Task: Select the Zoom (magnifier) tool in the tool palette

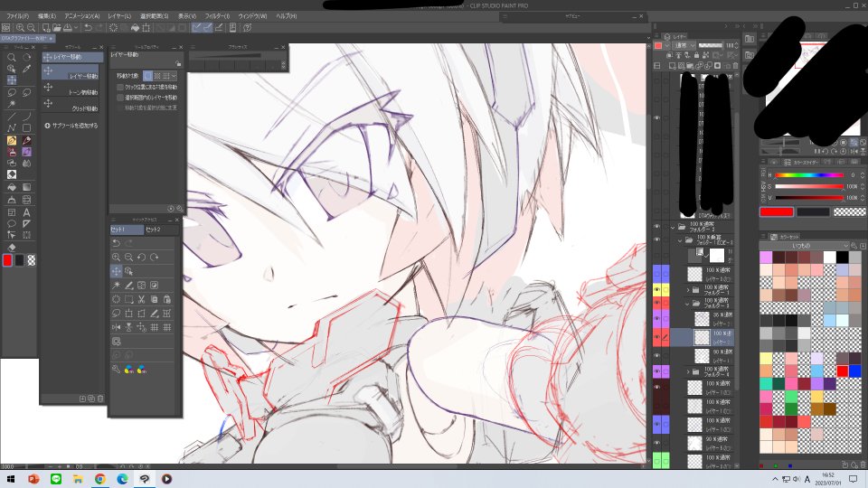Action: tap(11, 57)
